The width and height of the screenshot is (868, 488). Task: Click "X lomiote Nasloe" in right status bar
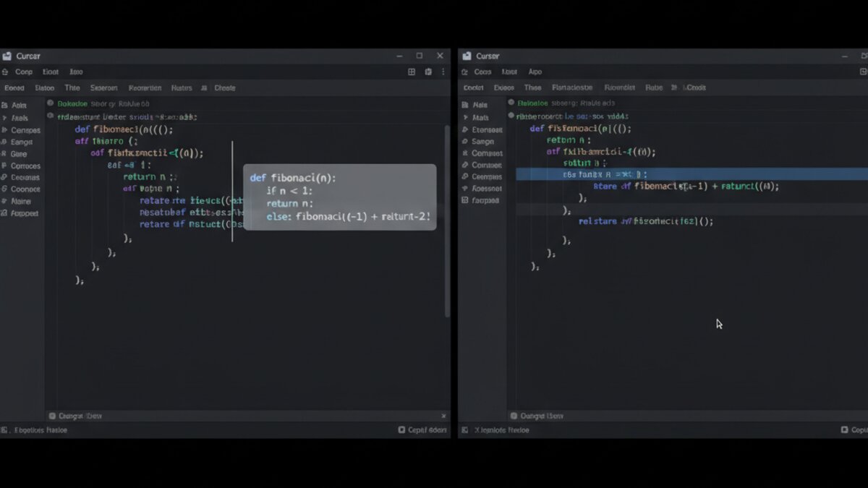coord(501,429)
